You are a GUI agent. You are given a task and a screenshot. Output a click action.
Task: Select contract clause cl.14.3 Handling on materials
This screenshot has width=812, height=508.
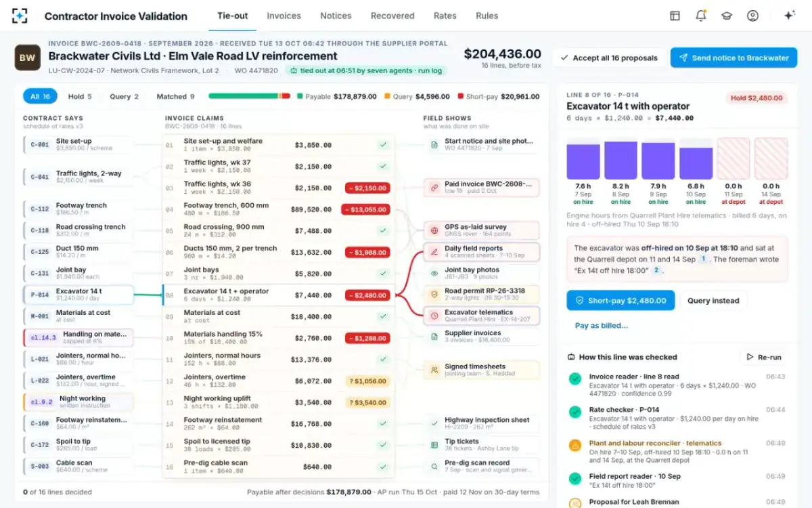tap(78, 337)
